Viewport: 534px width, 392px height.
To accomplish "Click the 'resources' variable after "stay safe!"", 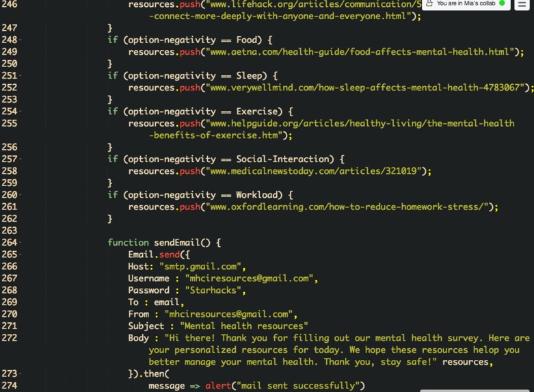I will click(465, 362).
